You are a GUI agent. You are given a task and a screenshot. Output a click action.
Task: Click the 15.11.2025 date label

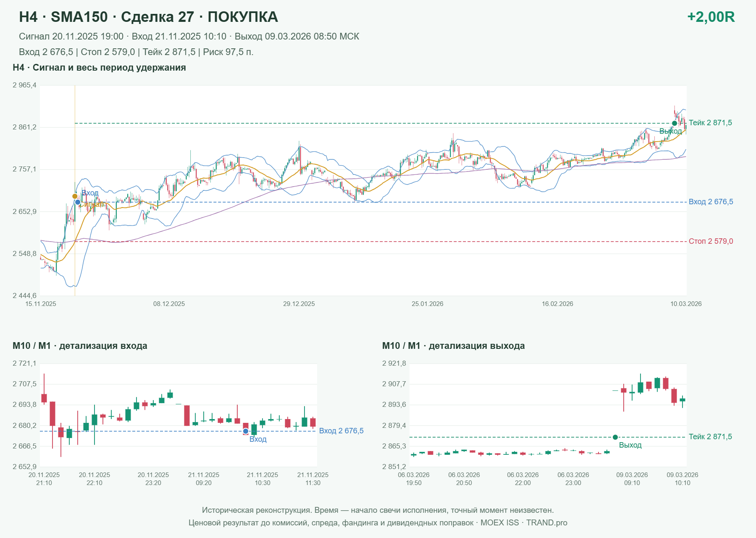click(x=41, y=304)
